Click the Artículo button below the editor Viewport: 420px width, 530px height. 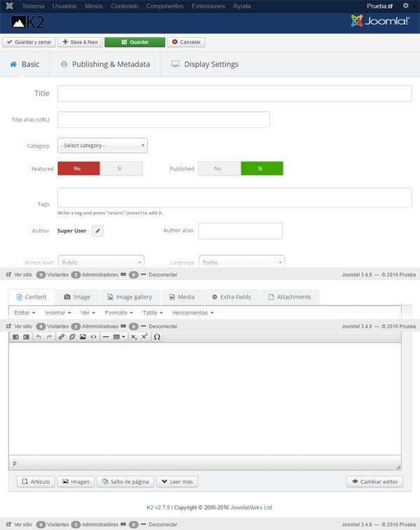click(x=36, y=482)
